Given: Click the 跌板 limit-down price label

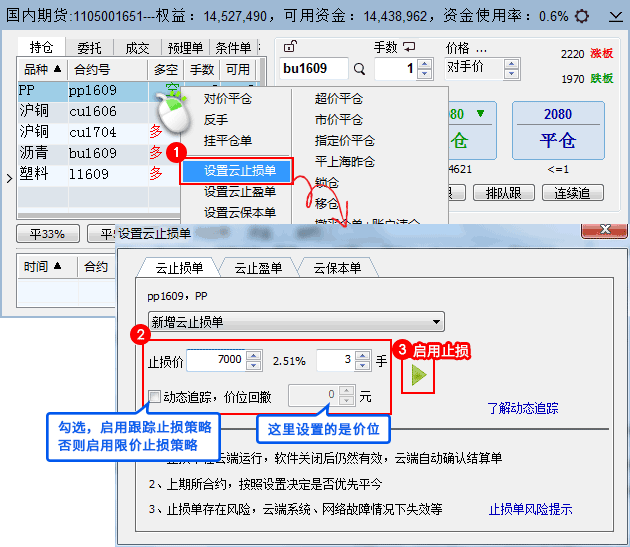Looking at the screenshot, I should [x=602, y=79].
